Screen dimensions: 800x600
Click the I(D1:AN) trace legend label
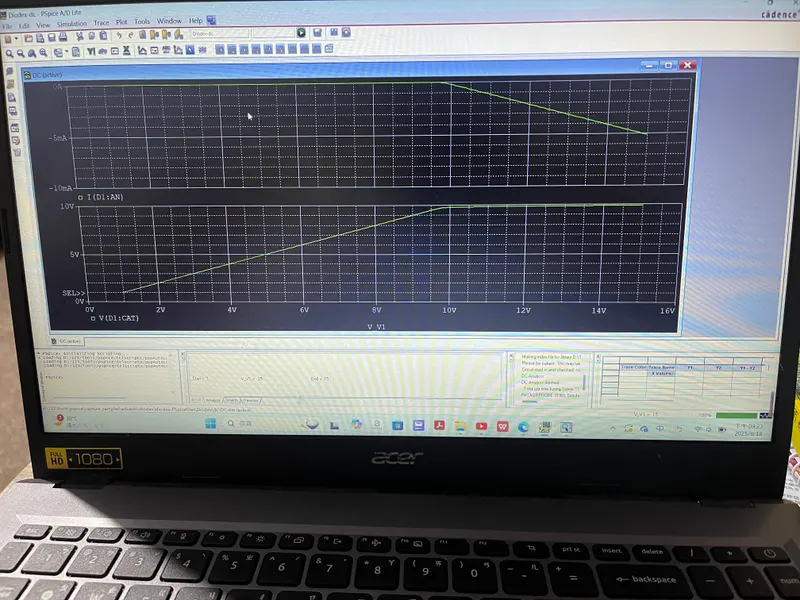[x=105, y=197]
